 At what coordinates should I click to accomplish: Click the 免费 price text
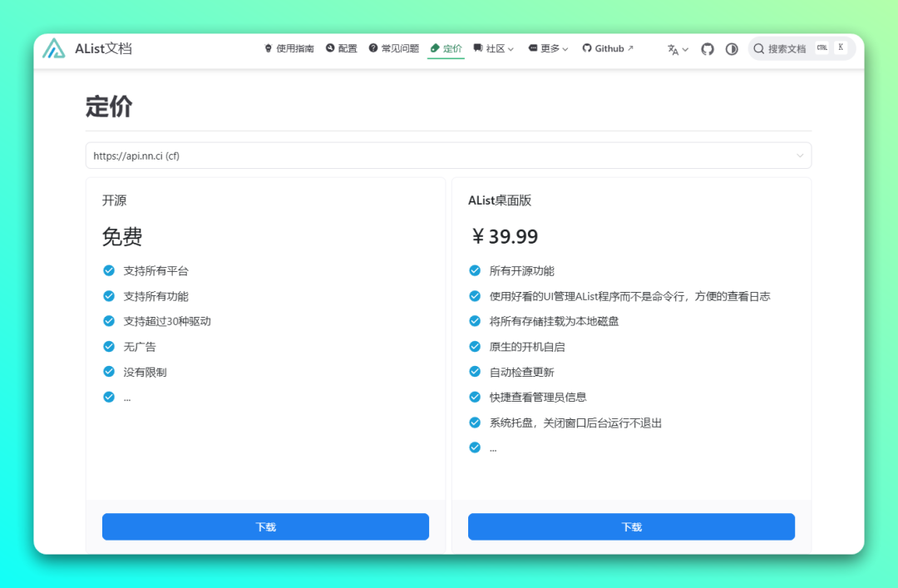tap(122, 236)
